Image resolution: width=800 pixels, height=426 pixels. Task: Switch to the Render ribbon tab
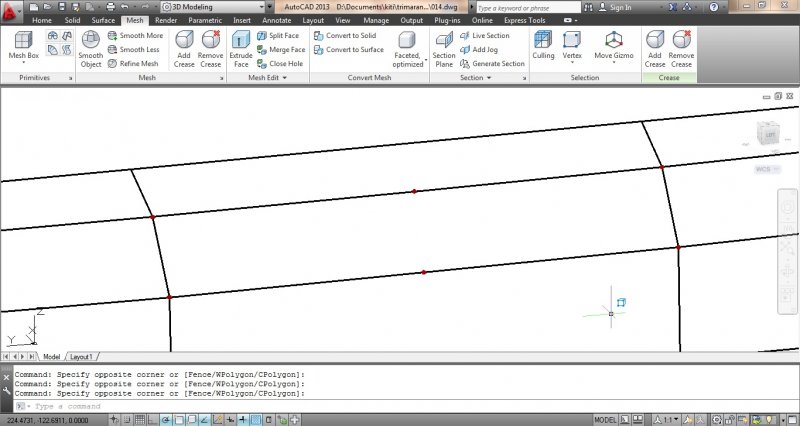click(x=166, y=20)
